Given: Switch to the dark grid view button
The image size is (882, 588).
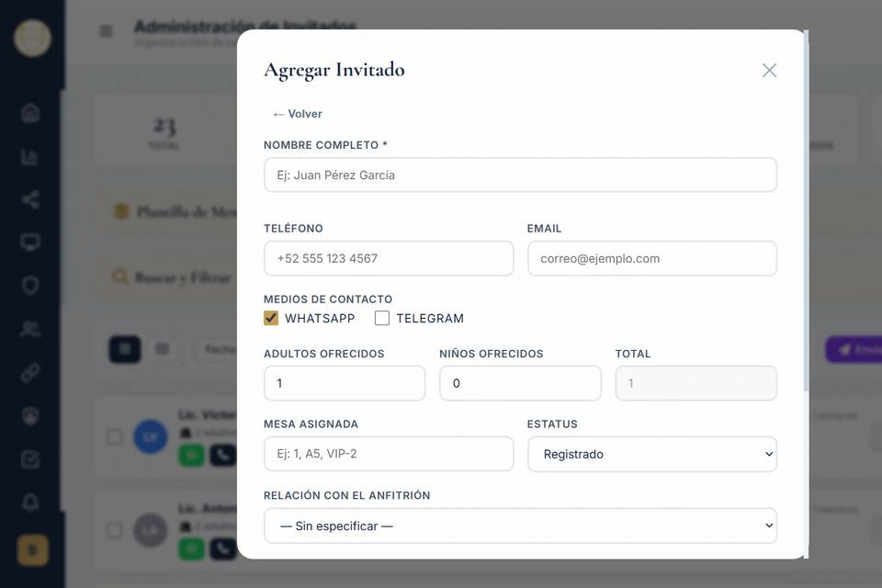Looking at the screenshot, I should point(125,349).
